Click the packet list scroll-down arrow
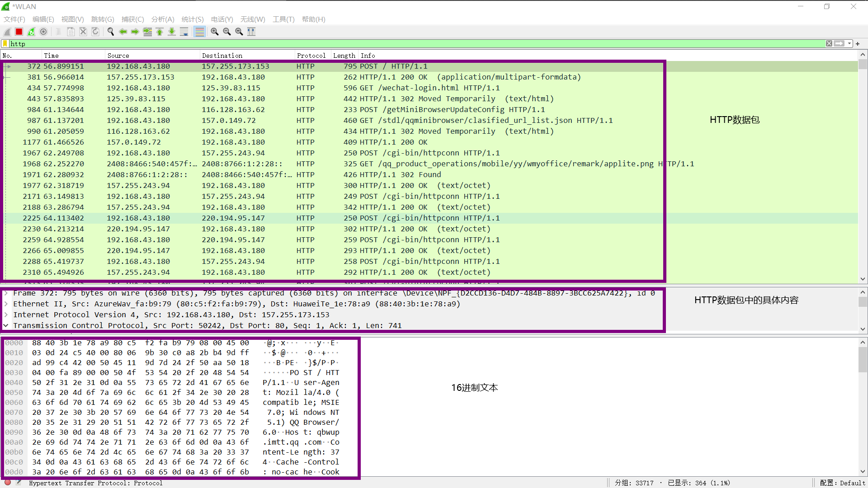This screenshot has height=488, width=868. [x=863, y=279]
